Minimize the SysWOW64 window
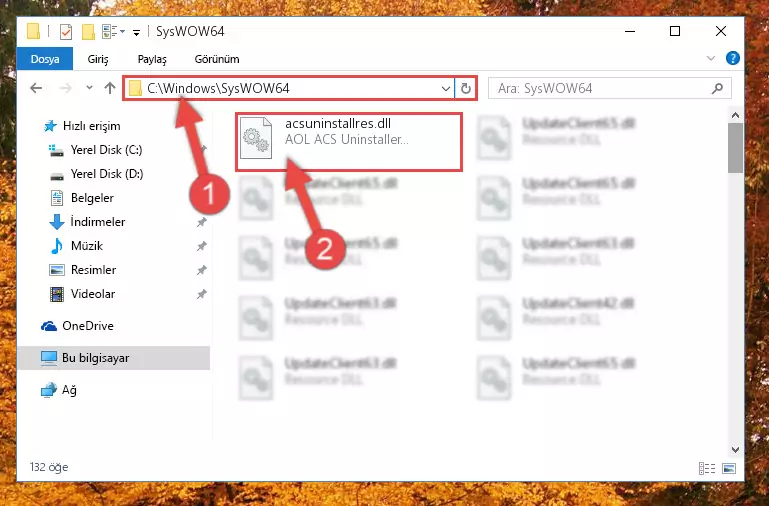Image resolution: width=769 pixels, height=506 pixels. point(630,31)
